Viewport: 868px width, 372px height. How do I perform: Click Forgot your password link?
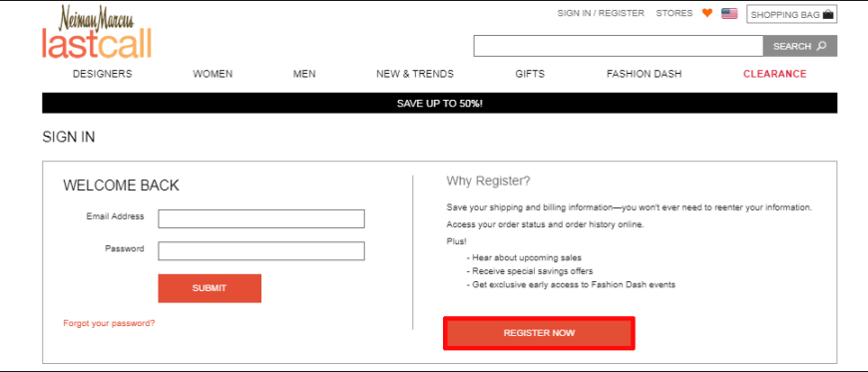coord(109,323)
